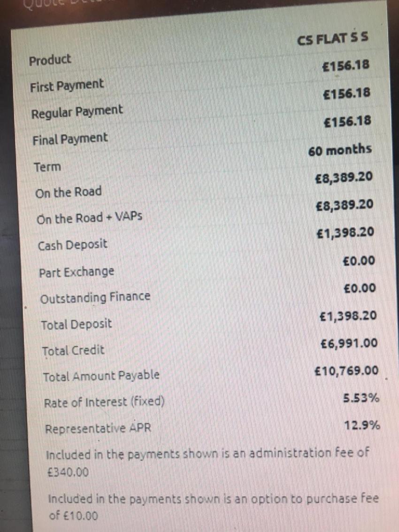Click the Total Deposit label

point(77,324)
